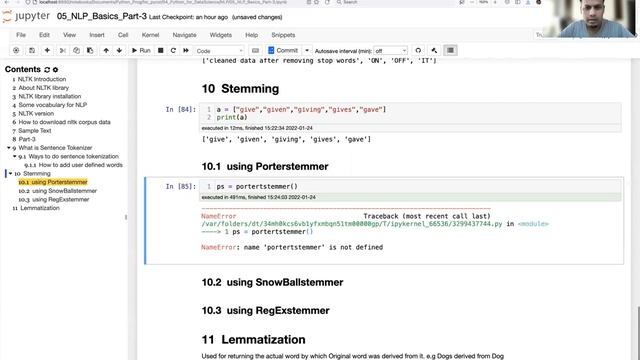Move selected cell up arrow
This screenshot has width=640, height=360.
pyautogui.click(x=106, y=50)
